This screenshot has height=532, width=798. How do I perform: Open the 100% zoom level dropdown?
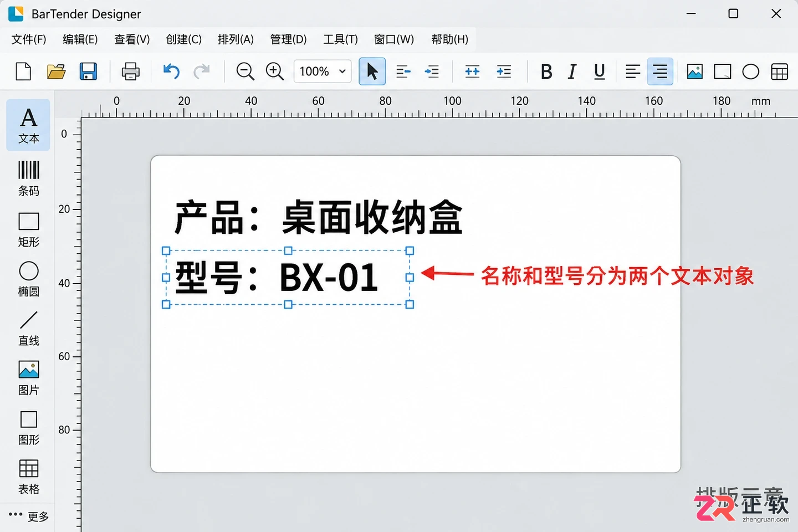pos(323,71)
